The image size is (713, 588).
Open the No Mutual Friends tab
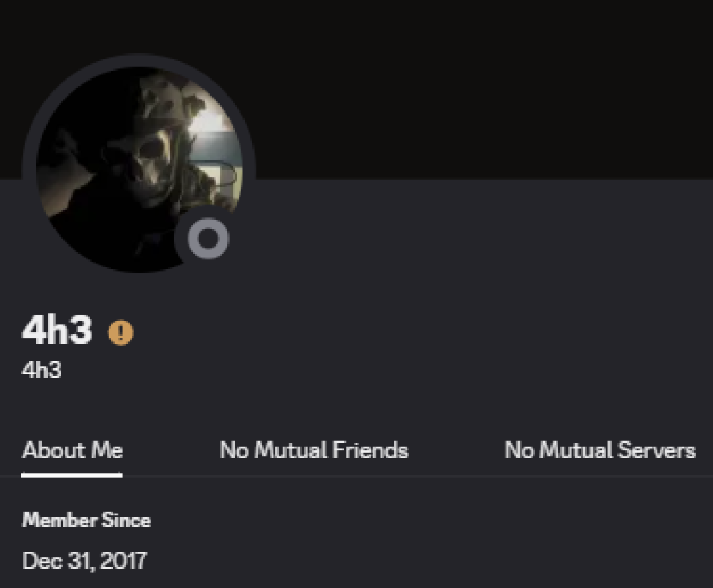pyautogui.click(x=314, y=450)
